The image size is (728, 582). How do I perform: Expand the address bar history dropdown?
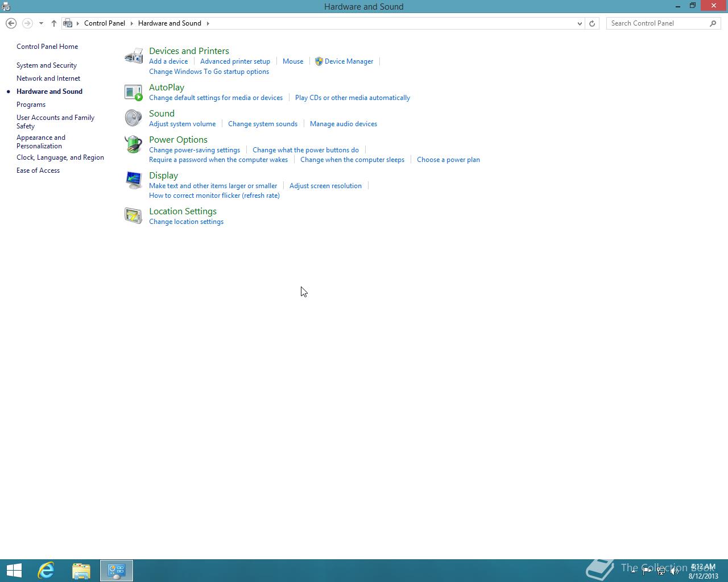click(x=580, y=23)
